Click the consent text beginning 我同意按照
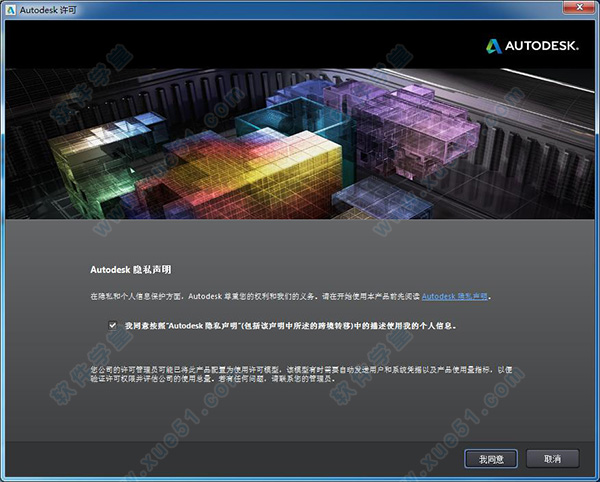The image size is (600, 482). click(291, 326)
